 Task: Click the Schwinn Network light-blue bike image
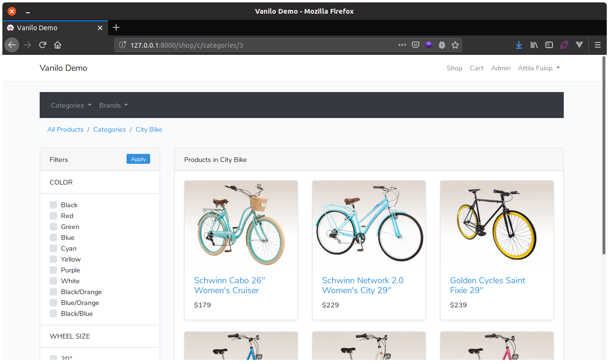tap(369, 223)
